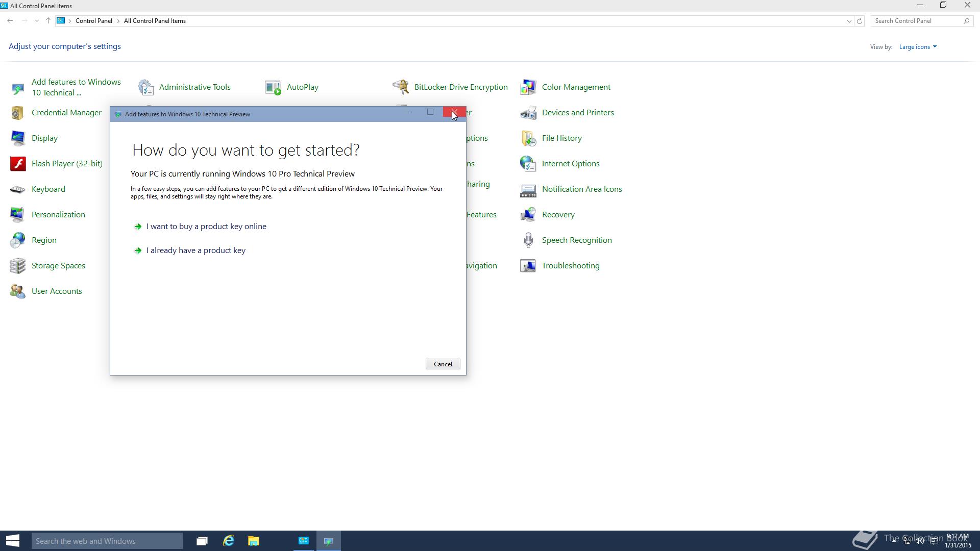
Task: Open the Troubleshooting icon
Action: 528,266
